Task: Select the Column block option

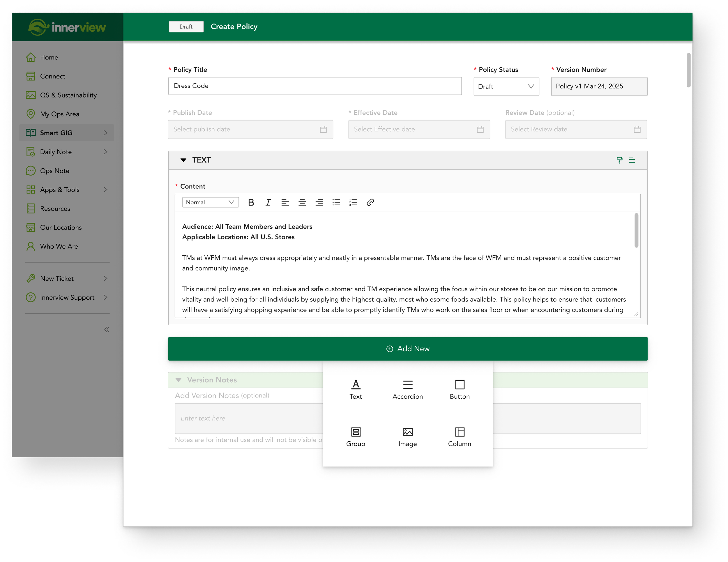Action: pos(460,437)
